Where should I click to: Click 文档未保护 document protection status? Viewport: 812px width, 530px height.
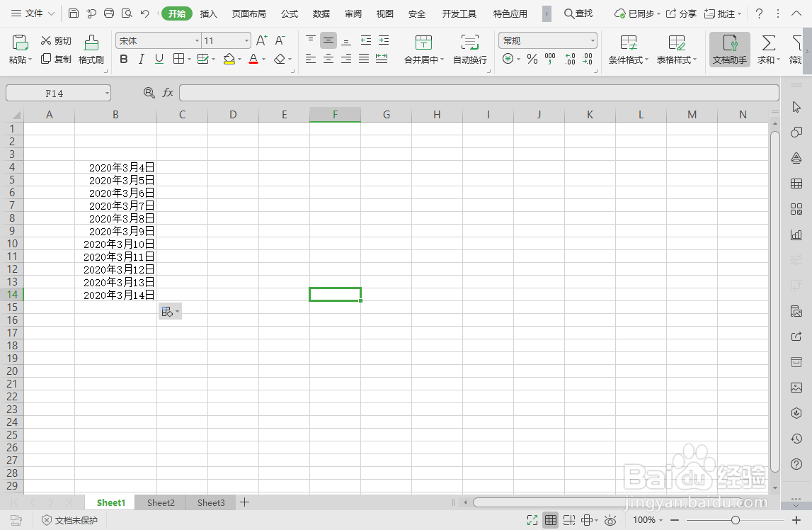point(70,520)
